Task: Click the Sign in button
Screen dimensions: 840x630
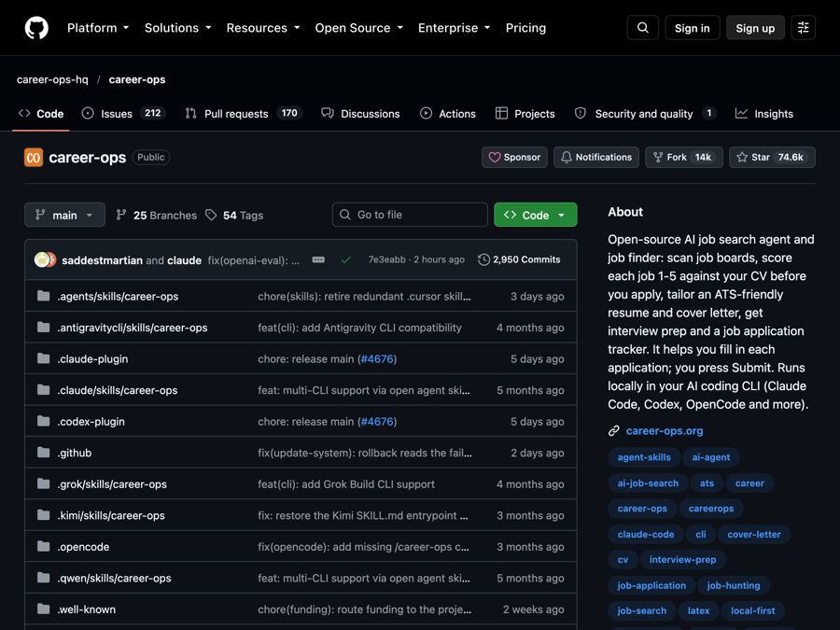Action: 693,28
